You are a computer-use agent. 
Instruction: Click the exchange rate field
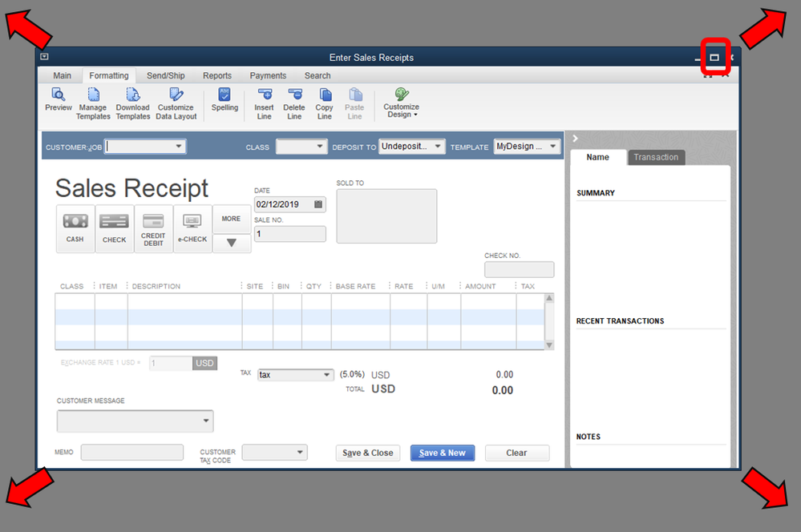click(x=171, y=363)
